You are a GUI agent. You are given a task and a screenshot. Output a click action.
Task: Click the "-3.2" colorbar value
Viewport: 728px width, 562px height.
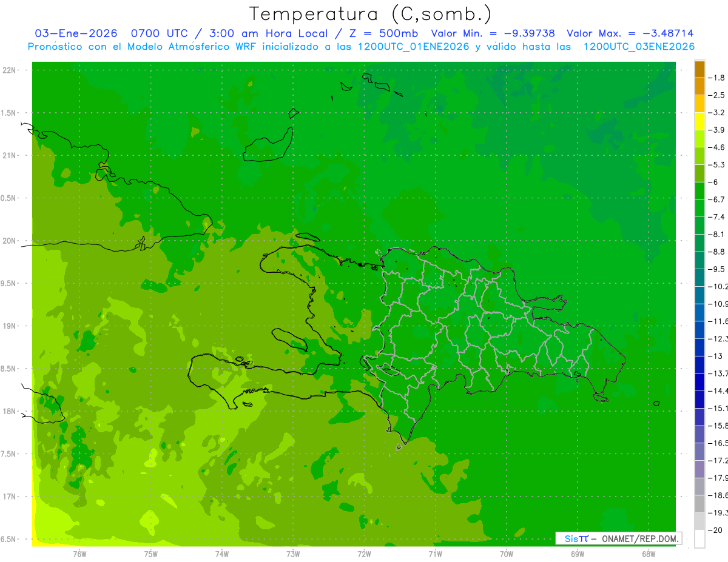(x=716, y=113)
